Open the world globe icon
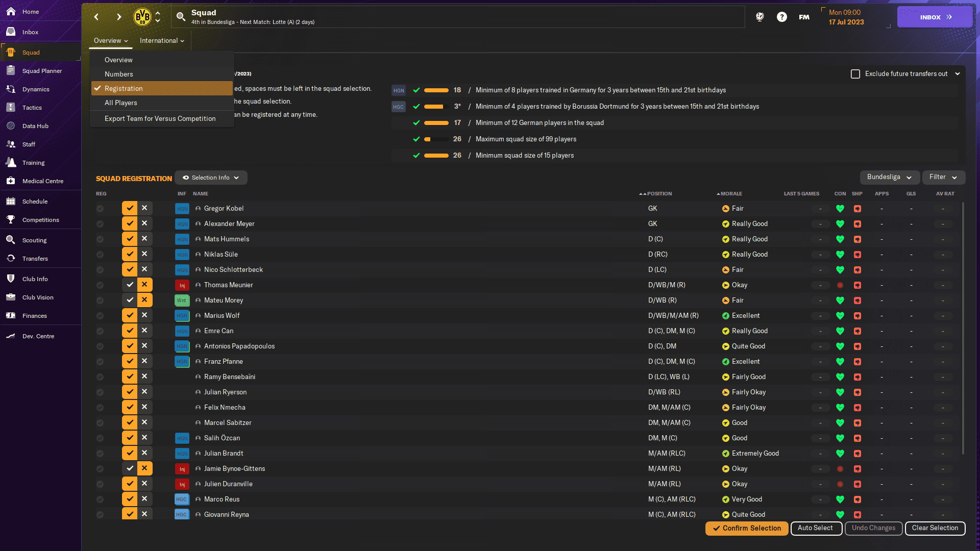The height and width of the screenshot is (551, 980). [x=759, y=17]
